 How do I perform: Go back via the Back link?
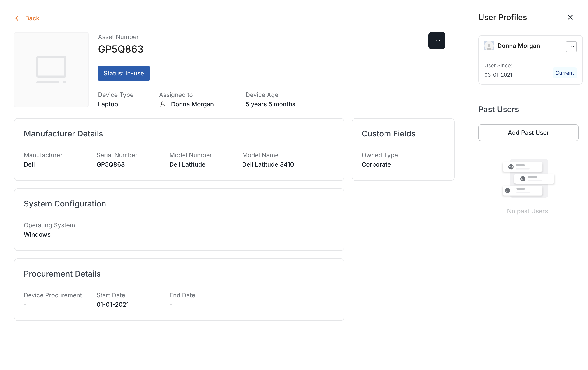click(x=32, y=18)
